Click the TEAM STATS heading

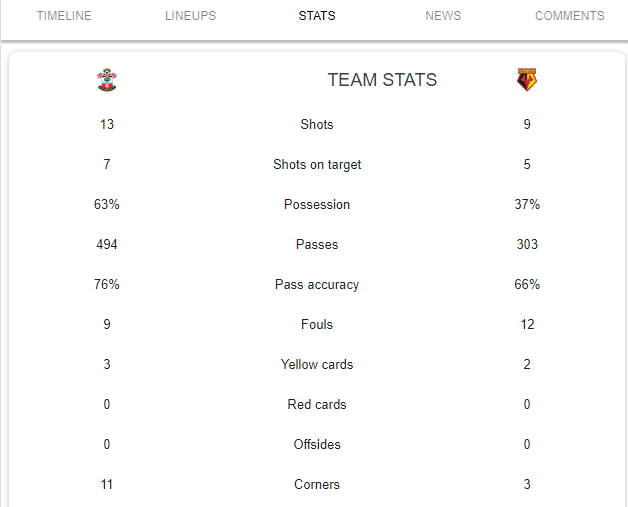click(382, 80)
